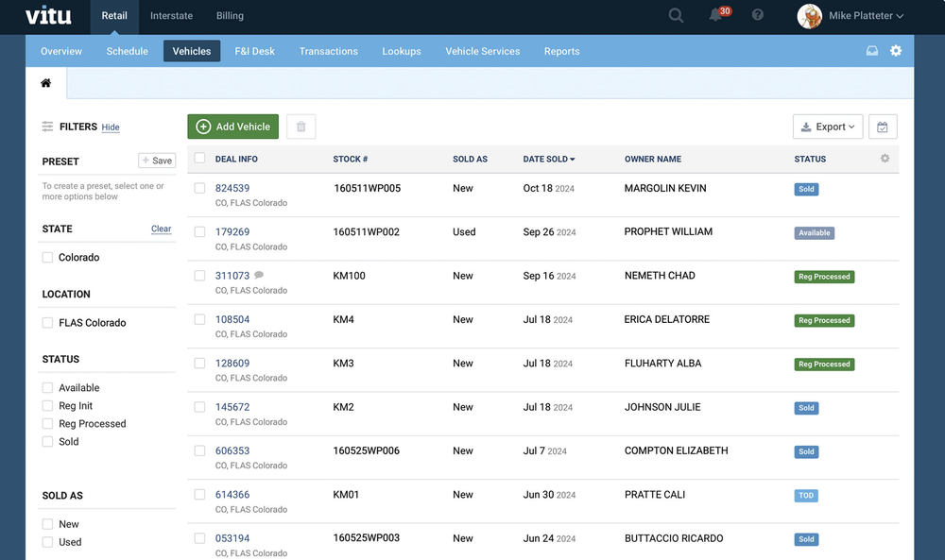Open the Transactions menu item
This screenshot has width=945, height=560.
pos(328,51)
